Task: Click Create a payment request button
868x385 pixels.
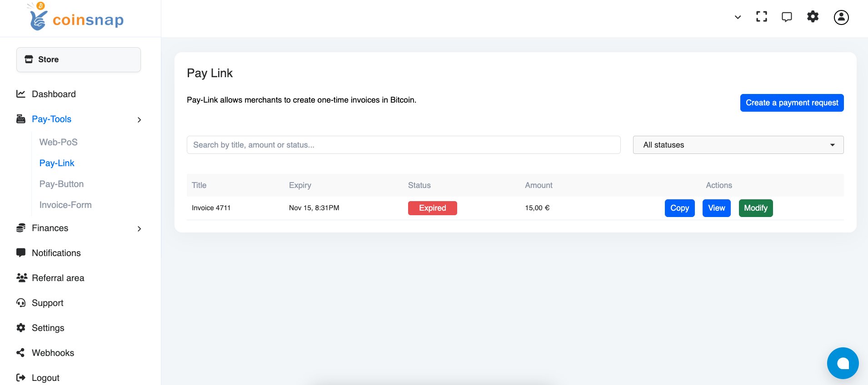Action: (792, 103)
